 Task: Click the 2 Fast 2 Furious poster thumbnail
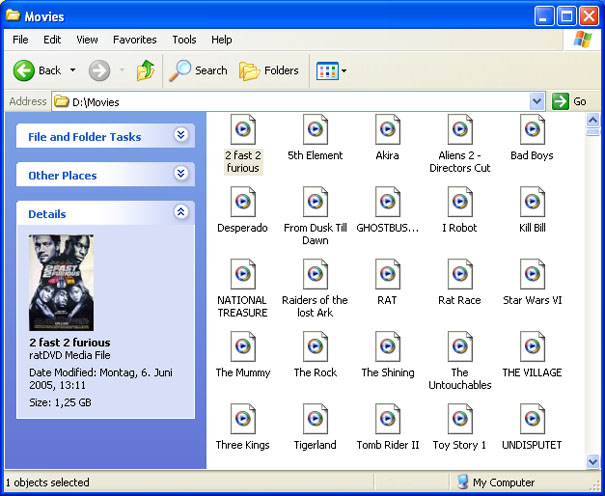pos(61,283)
